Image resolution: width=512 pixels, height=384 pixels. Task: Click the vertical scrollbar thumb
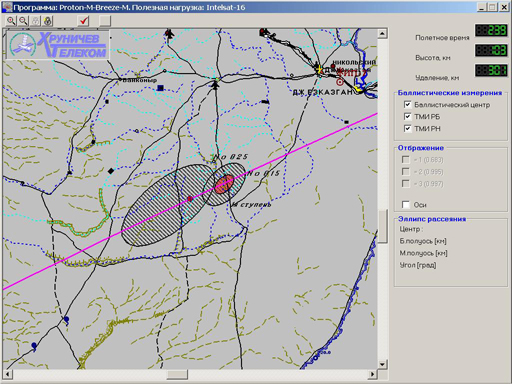[382, 226]
